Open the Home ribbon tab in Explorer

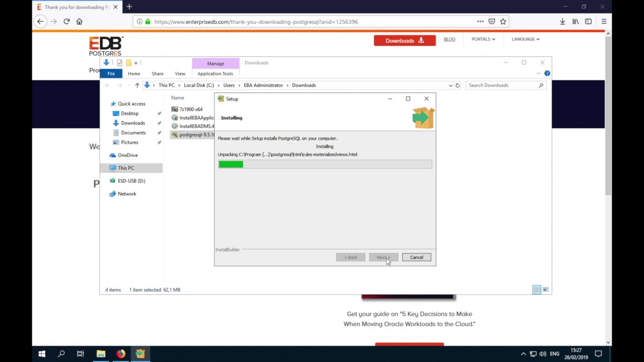[x=134, y=74]
